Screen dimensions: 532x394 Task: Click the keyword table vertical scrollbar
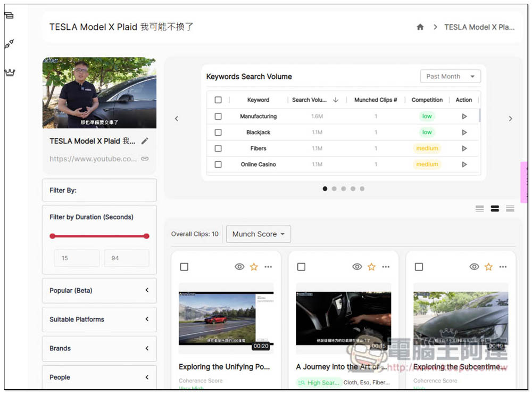pyautogui.click(x=479, y=116)
